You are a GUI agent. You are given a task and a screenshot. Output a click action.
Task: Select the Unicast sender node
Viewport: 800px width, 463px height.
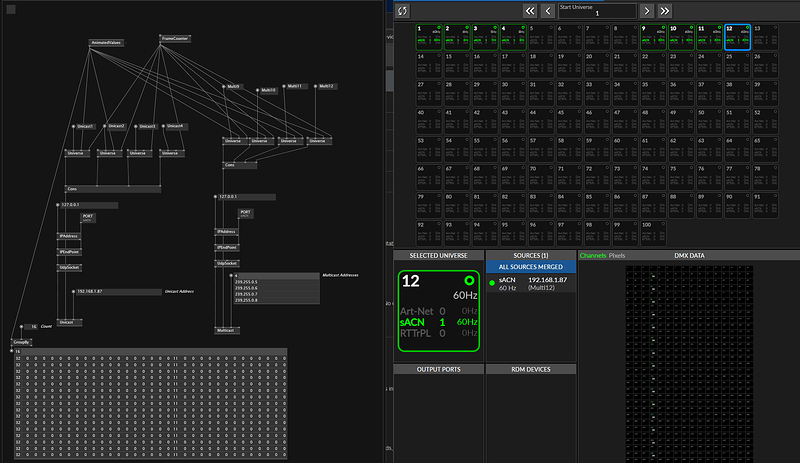[x=69, y=323]
